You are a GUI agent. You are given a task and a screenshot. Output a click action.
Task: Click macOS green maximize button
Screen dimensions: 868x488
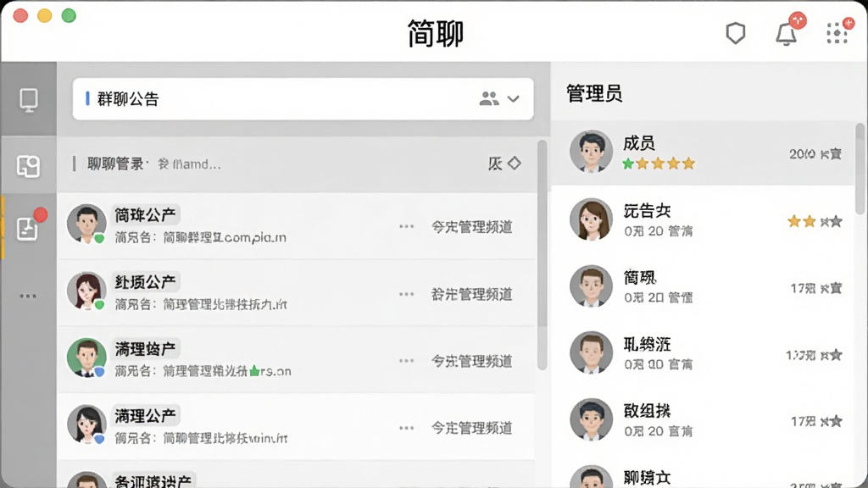pos(69,15)
